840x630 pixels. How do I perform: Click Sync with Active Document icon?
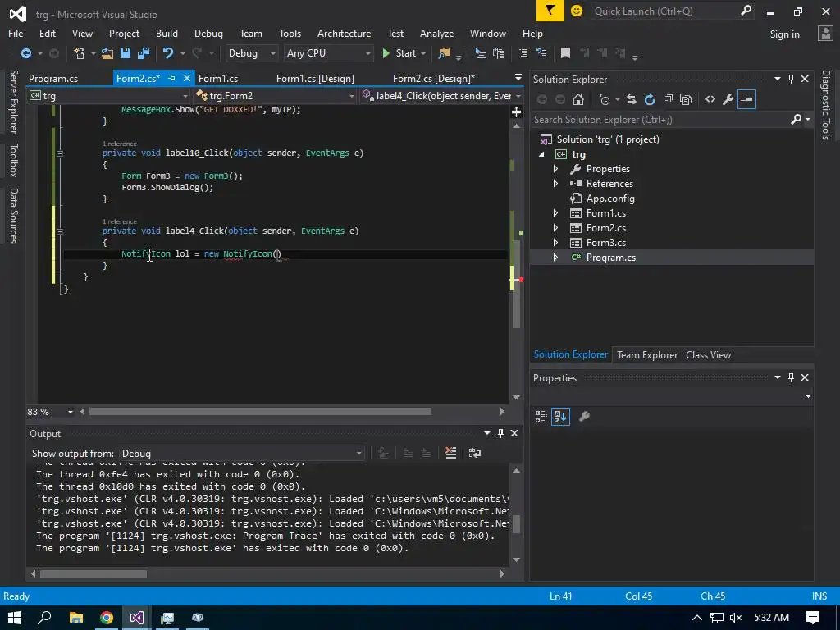tap(632, 99)
